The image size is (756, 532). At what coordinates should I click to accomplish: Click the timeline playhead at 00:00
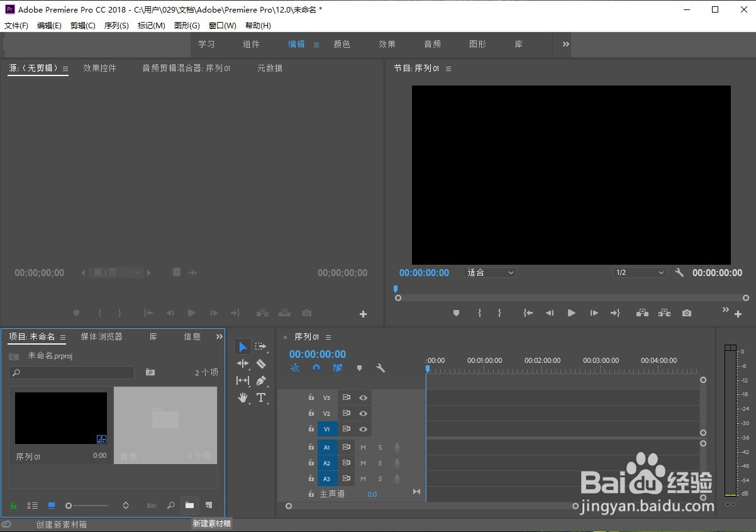[x=427, y=369]
